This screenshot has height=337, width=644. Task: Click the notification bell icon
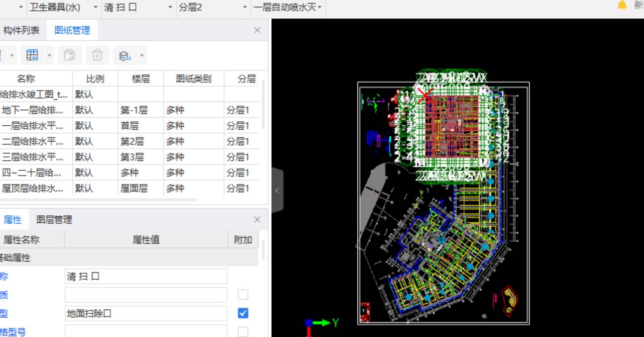coord(622,5)
